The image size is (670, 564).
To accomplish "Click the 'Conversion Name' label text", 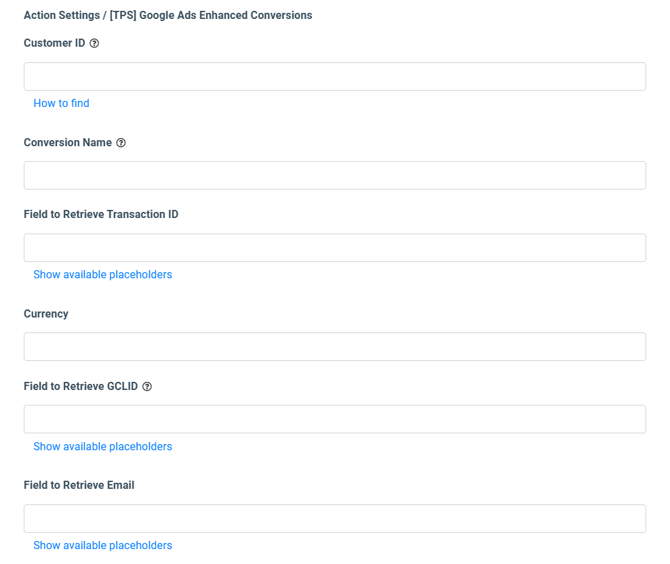I will (67, 143).
